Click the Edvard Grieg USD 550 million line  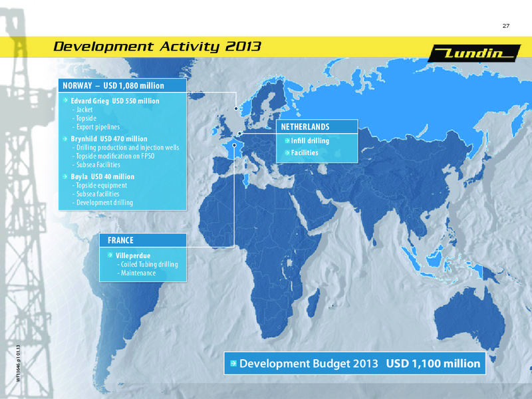(114, 101)
